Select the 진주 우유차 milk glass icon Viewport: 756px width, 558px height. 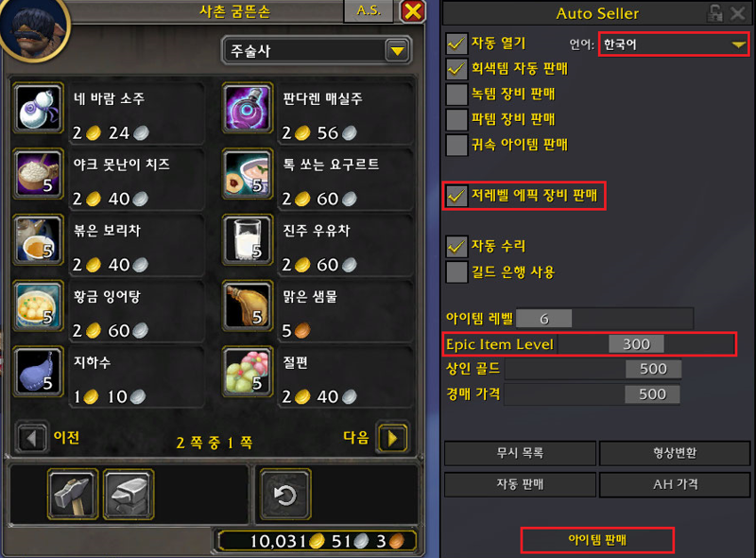pos(248,240)
